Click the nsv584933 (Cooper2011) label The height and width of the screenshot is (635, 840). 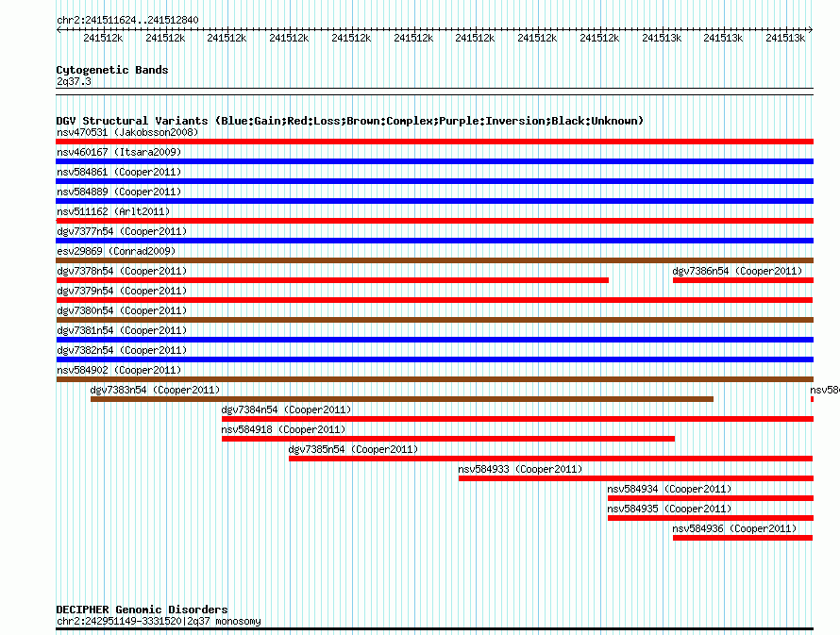point(520,469)
